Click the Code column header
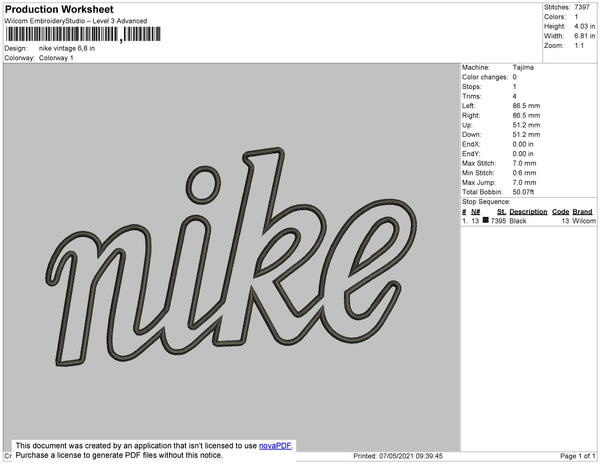600x464 pixels. (x=561, y=212)
